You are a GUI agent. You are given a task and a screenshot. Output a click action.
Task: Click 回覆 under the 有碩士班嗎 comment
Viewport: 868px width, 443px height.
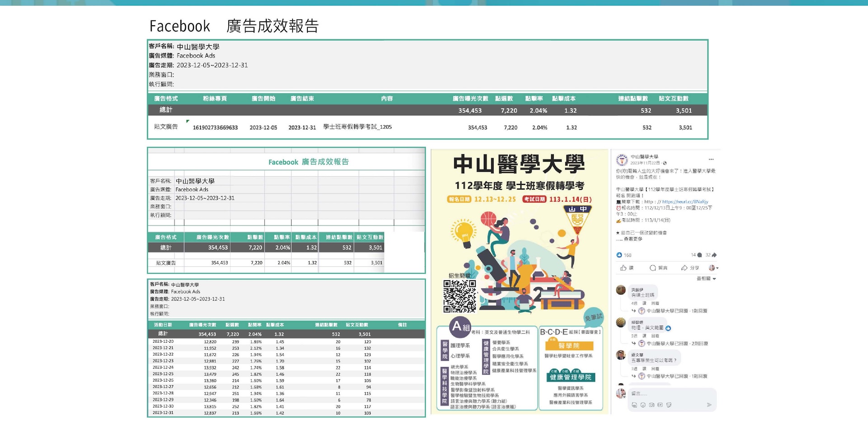tap(655, 303)
